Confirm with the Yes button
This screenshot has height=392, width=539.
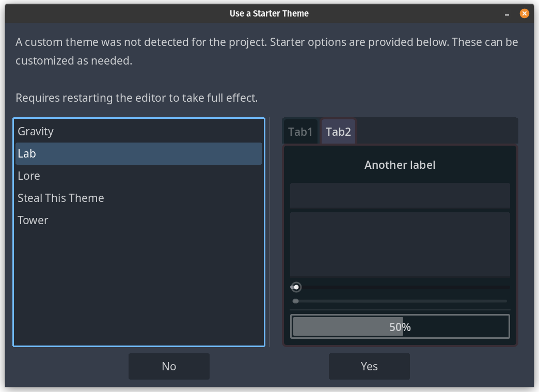pyautogui.click(x=369, y=366)
